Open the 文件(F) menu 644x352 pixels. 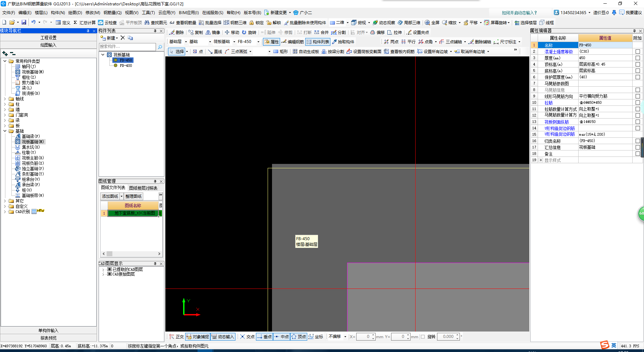point(9,13)
